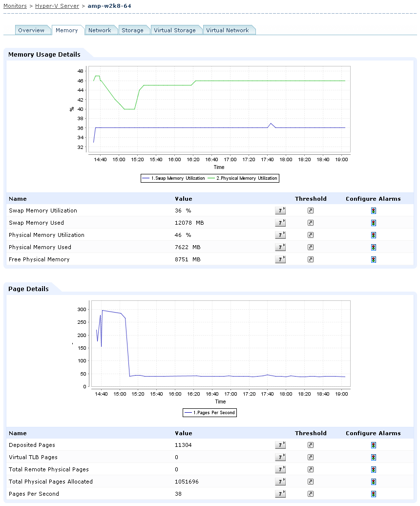Screen dimensions: 420x506
Task: Click Physical Memory Utilization legend entry
Action: (243, 178)
